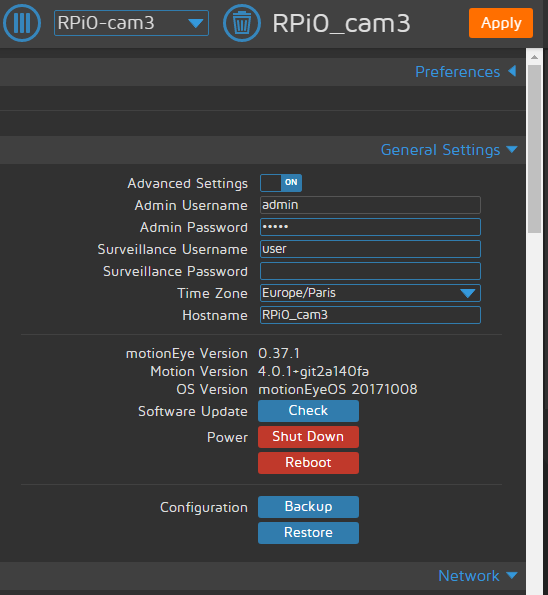
Task: Collapse the Network section
Action: (x=477, y=576)
